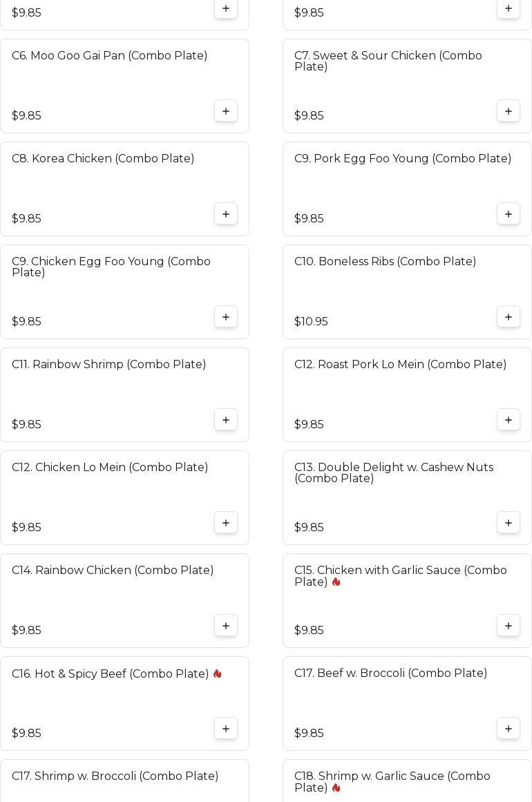The height and width of the screenshot is (802, 532).
Task: Click spicy icon beside Chicken with Garlic Sauce
Action: click(x=336, y=582)
